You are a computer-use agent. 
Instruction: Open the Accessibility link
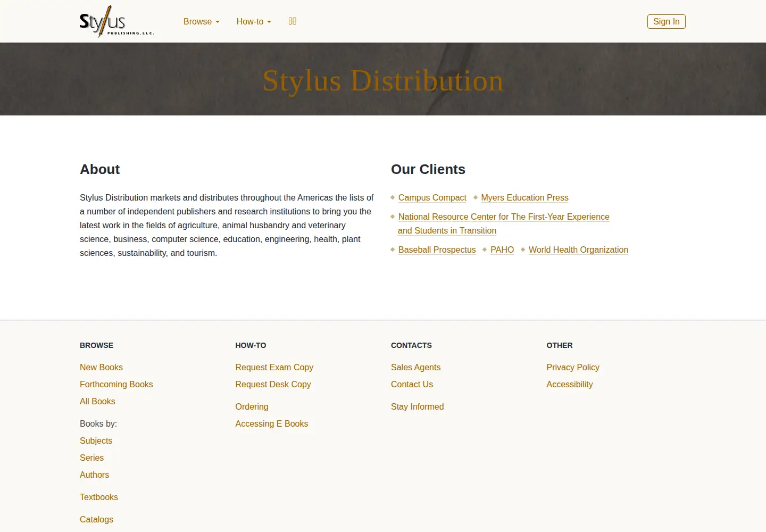coord(569,384)
